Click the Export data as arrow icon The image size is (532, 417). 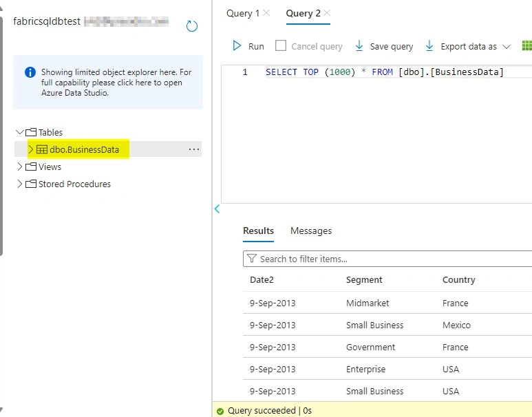(x=429, y=46)
